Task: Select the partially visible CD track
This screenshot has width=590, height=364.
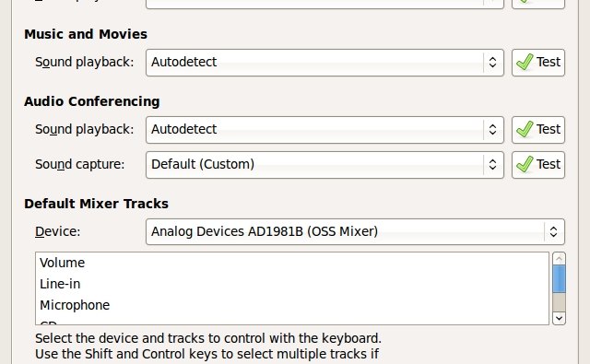Action: 292,321
